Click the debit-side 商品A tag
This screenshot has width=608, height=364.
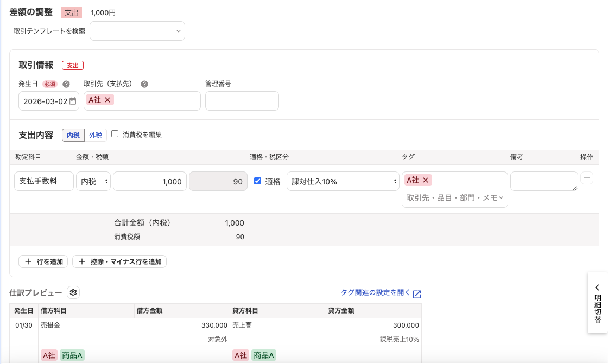[x=72, y=355]
